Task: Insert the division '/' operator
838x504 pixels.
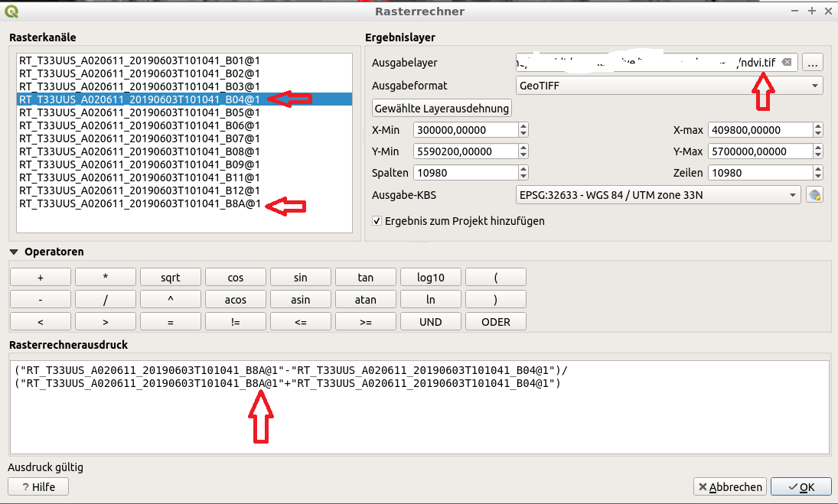Action: coord(105,300)
